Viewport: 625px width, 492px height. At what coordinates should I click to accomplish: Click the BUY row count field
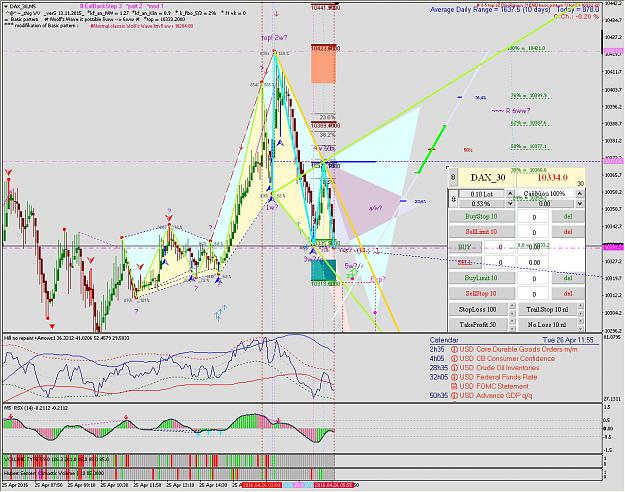[500, 247]
